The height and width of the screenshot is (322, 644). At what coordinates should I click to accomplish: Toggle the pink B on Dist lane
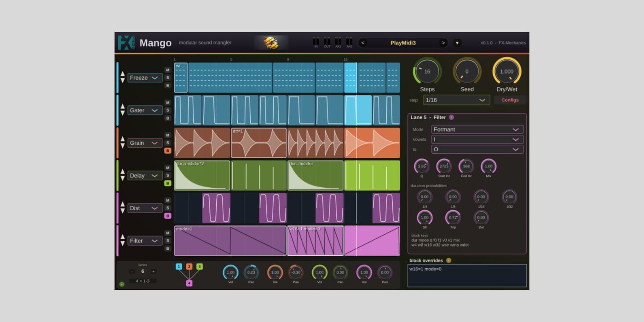167,216
